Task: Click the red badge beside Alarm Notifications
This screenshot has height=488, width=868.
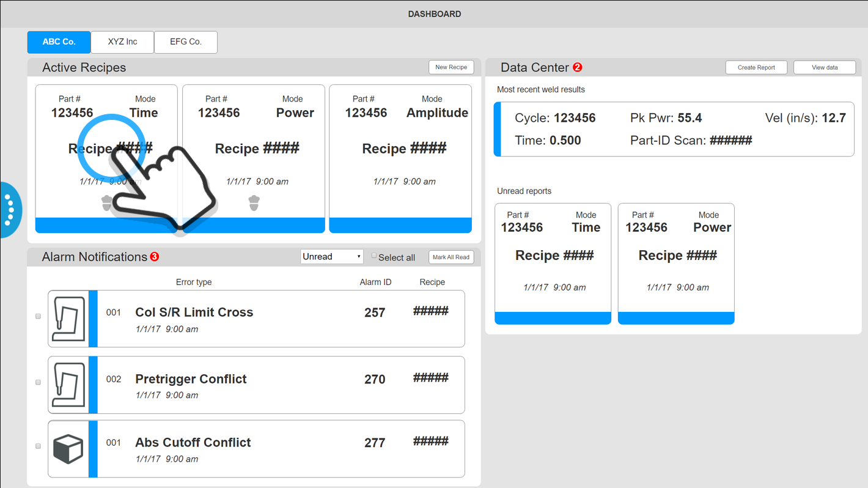Action: [155, 257]
